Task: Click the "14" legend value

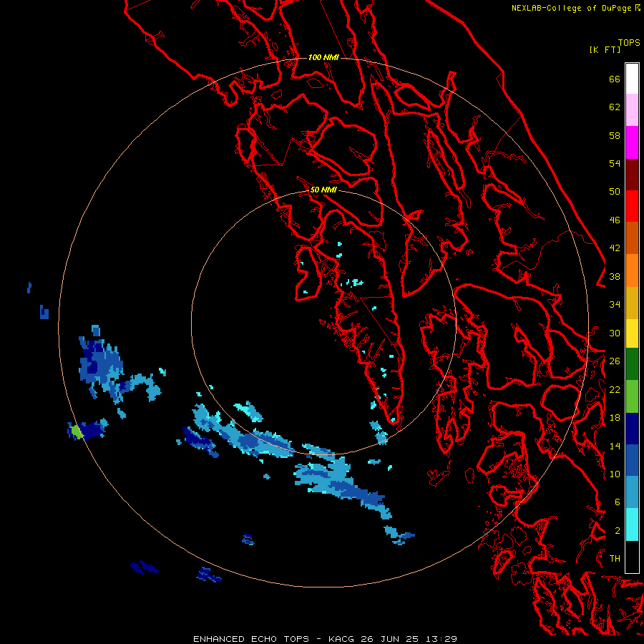Action: pos(615,446)
